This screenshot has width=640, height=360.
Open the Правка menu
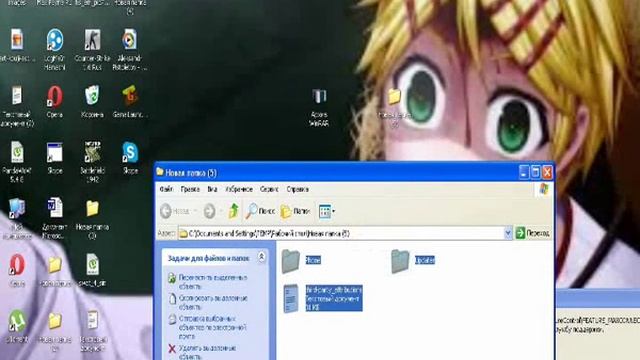pyautogui.click(x=190, y=189)
